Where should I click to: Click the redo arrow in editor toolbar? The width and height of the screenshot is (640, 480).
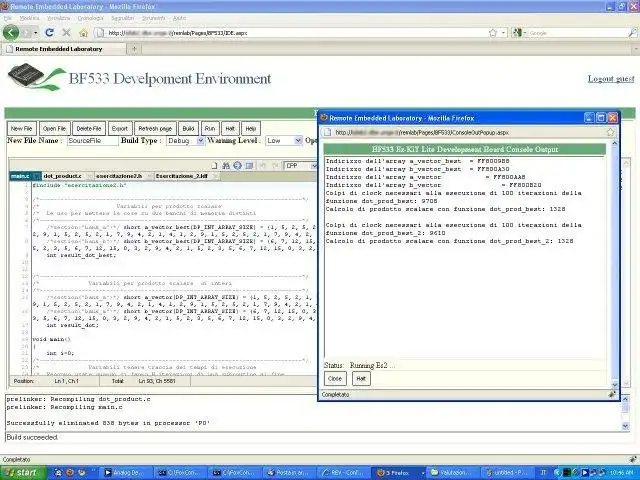pyautogui.click(x=274, y=165)
